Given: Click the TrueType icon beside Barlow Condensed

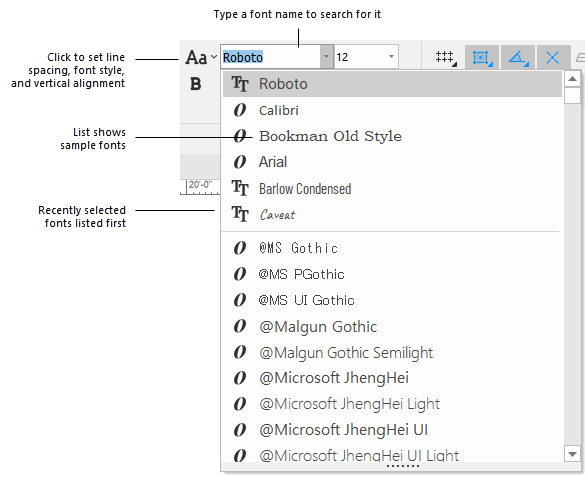Looking at the screenshot, I should (x=240, y=188).
